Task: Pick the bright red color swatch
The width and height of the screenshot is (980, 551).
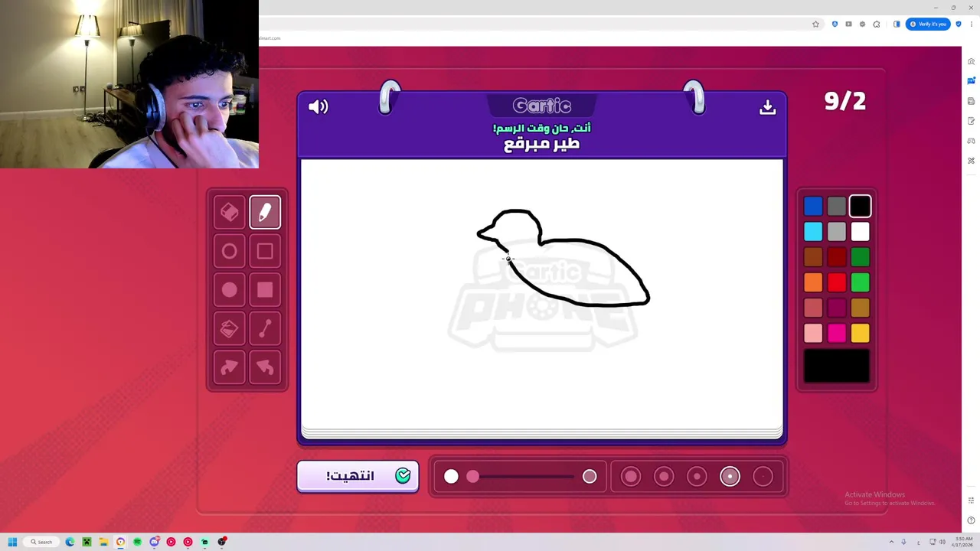Action: pos(837,282)
